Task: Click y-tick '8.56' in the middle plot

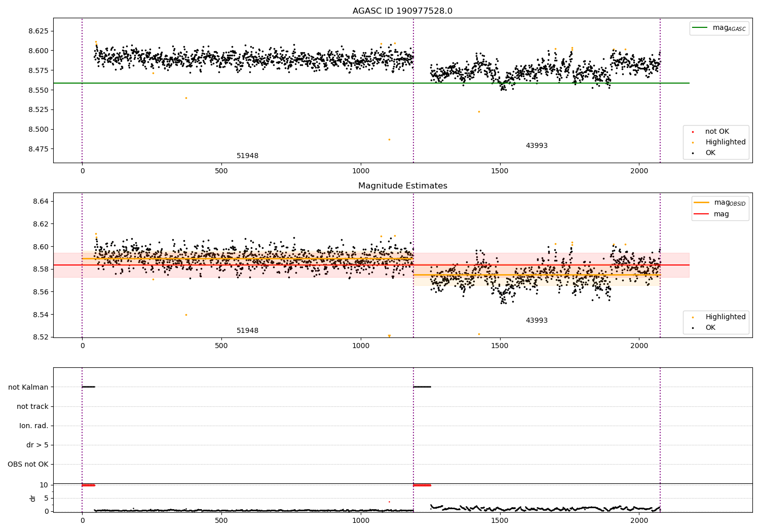Action: [x=41, y=292]
